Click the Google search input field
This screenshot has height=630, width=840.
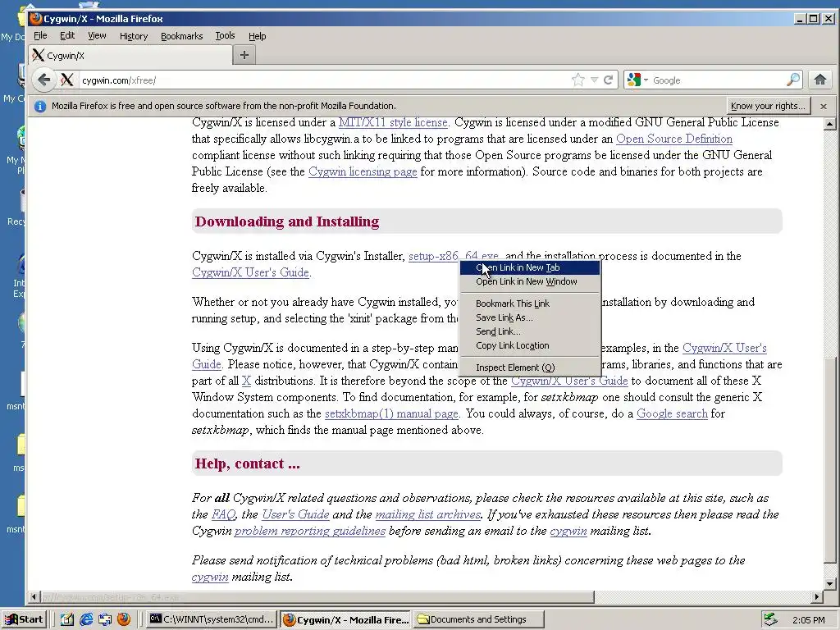tap(718, 80)
